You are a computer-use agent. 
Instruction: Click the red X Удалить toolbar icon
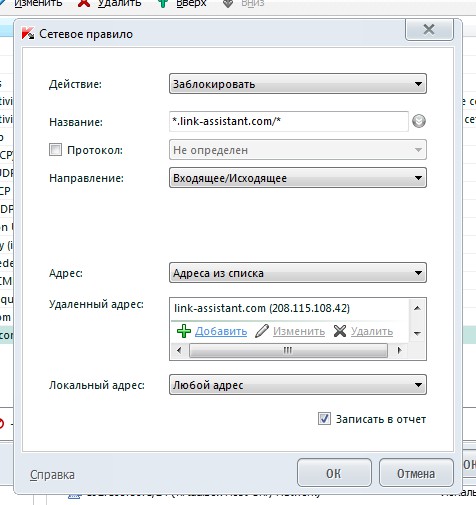pos(84,3)
